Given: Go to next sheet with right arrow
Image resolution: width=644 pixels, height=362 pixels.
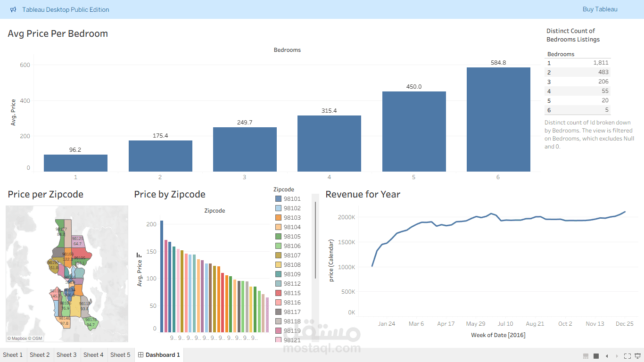Looking at the screenshot, I should coord(617,355).
